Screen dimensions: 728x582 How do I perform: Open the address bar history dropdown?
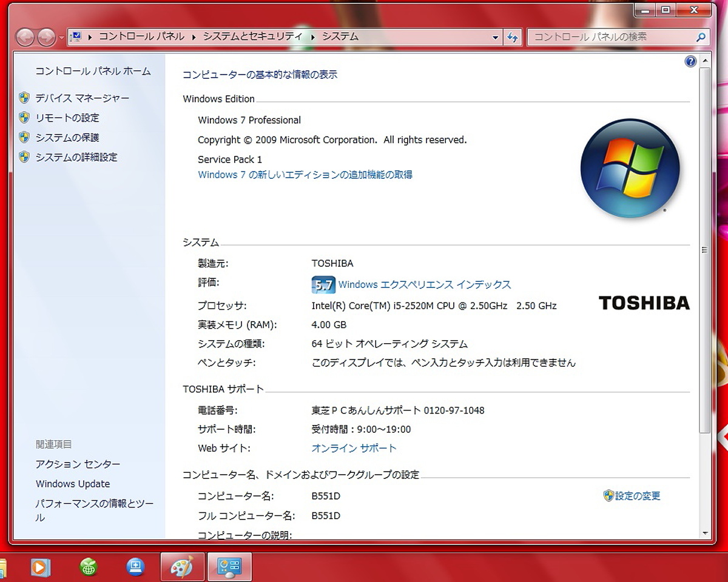coord(496,37)
